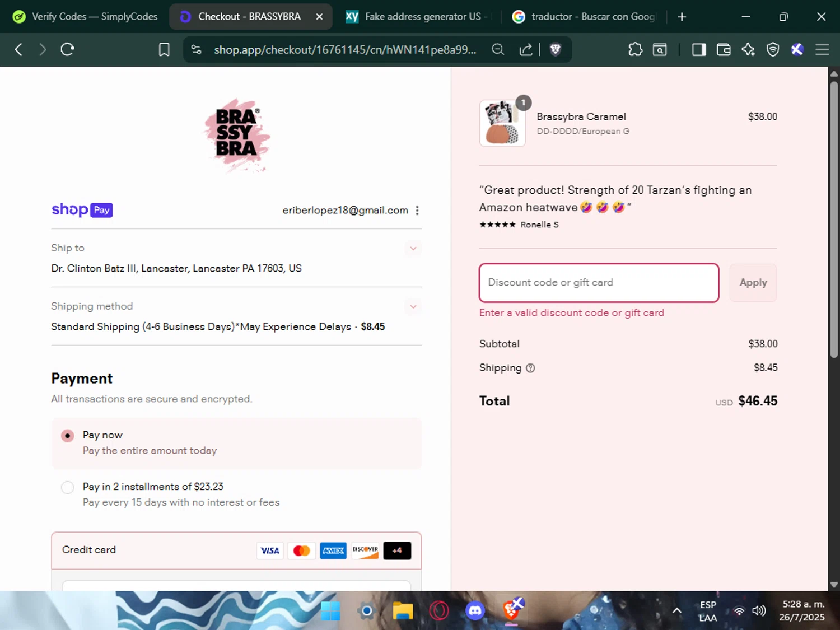Open Brave VPN shield icon
The width and height of the screenshot is (840, 630).
click(773, 50)
